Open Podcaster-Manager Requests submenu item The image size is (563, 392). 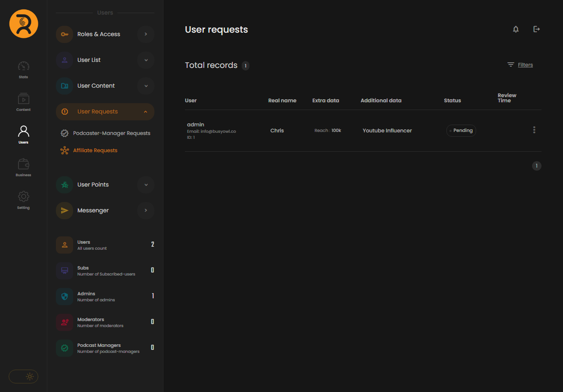point(111,133)
